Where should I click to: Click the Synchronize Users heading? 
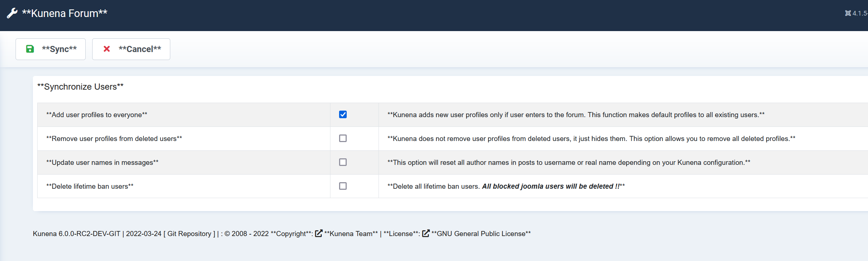click(81, 87)
